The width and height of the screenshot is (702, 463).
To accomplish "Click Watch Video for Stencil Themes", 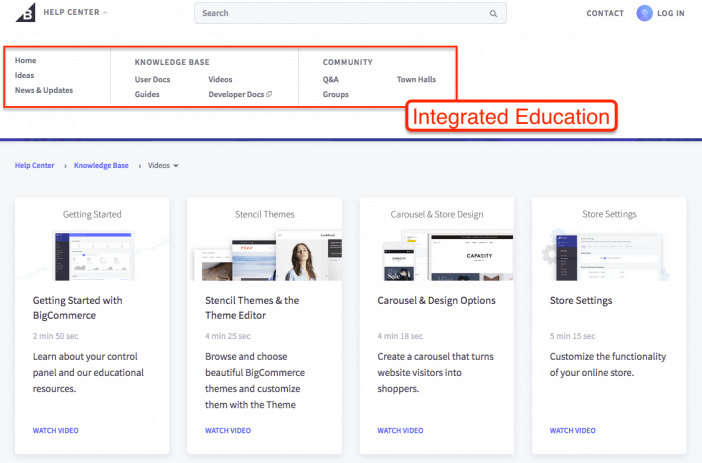I will click(x=228, y=430).
